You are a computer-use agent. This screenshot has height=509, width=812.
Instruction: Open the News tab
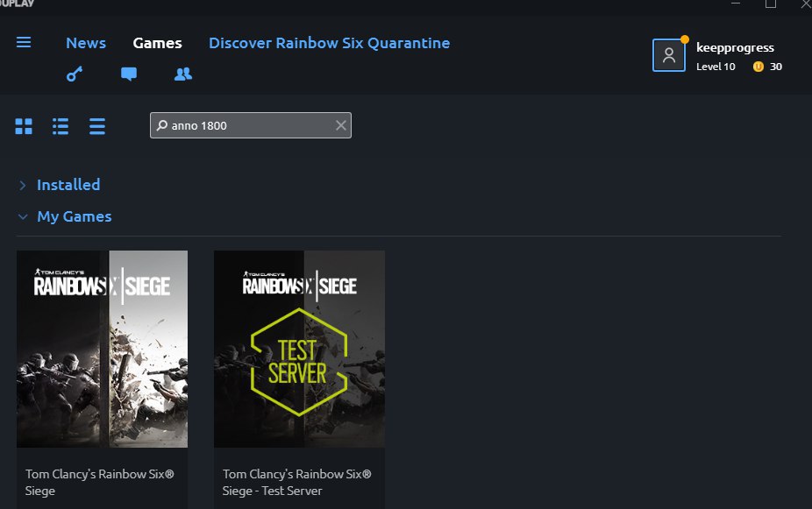coord(86,43)
